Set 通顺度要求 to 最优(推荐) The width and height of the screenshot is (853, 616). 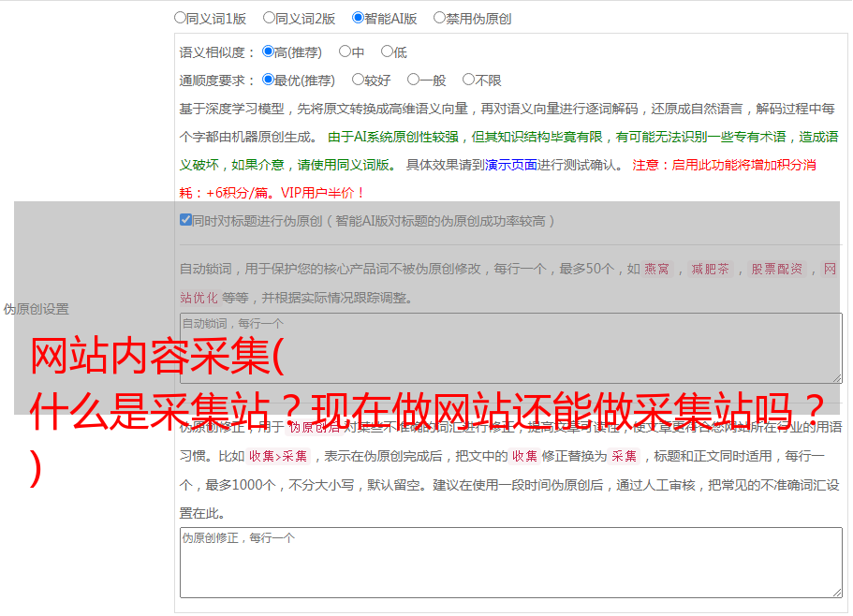coord(268,80)
